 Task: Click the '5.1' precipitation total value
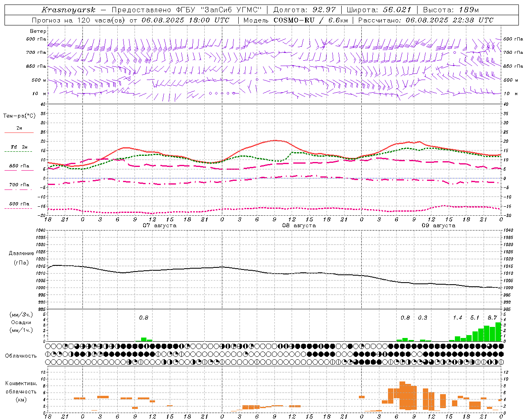[475, 317]
